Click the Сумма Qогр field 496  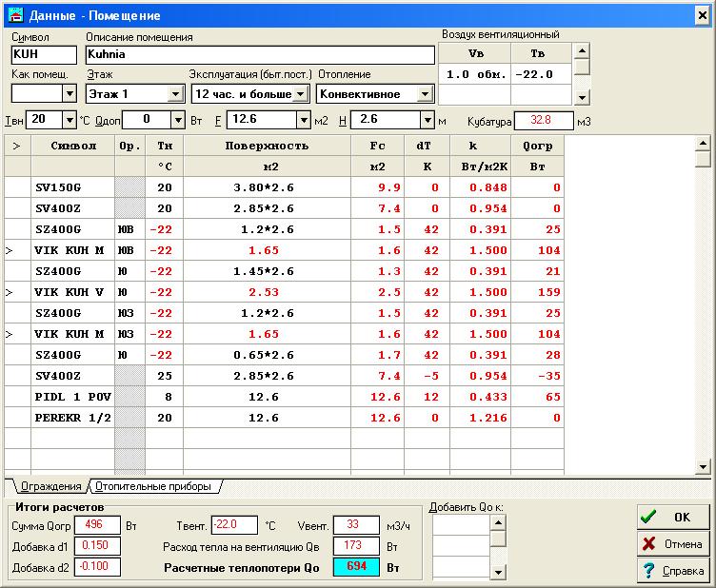[x=97, y=525]
